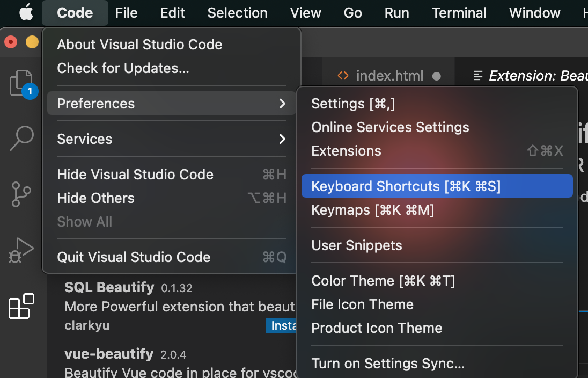Open the Source Control view
Image resolution: width=588 pixels, height=378 pixels.
pyautogui.click(x=21, y=194)
